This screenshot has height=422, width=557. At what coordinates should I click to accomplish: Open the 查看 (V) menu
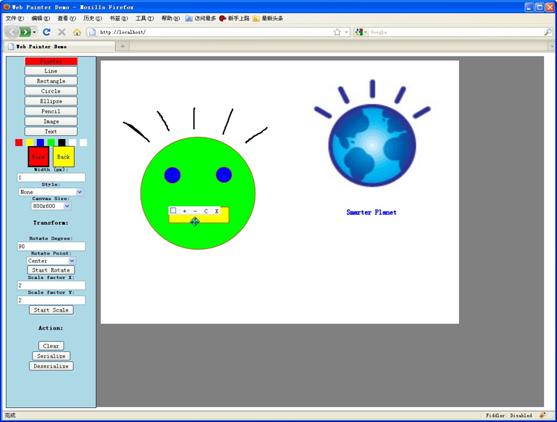pyautogui.click(x=66, y=18)
